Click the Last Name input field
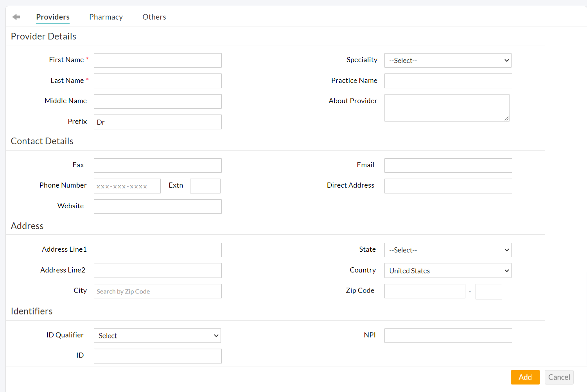This screenshot has width=587, height=392. [157, 81]
